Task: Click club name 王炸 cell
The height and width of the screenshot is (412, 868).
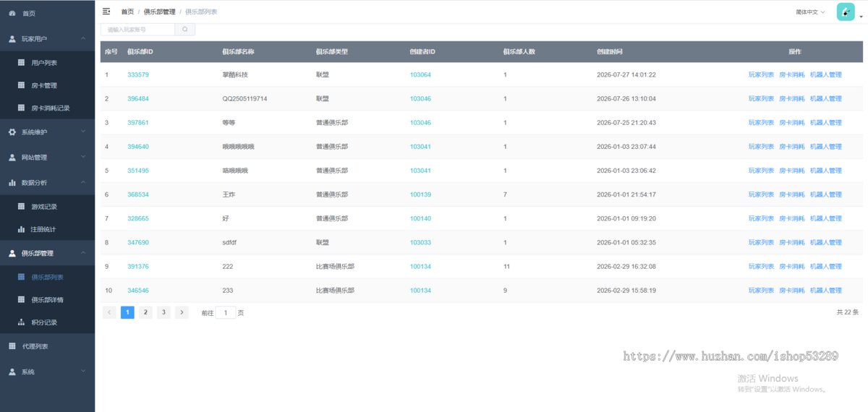Action: (229, 194)
